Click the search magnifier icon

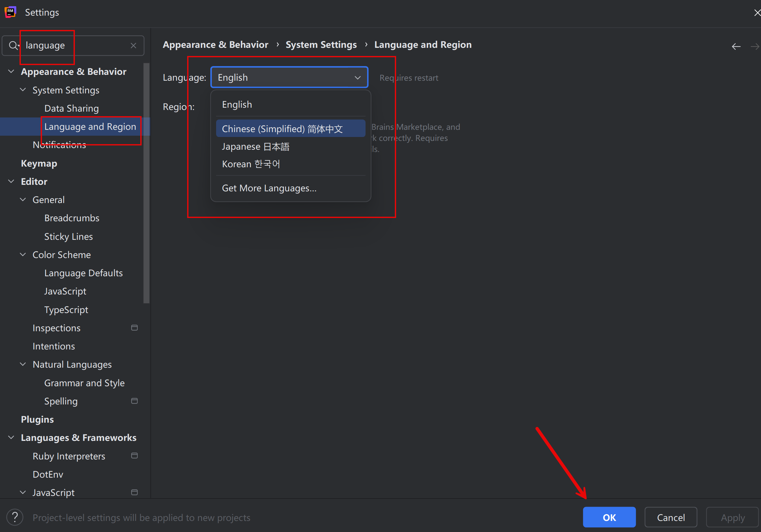click(x=13, y=45)
